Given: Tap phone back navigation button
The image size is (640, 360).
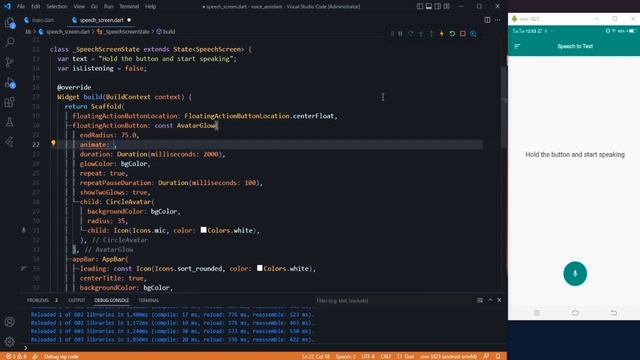Looking at the screenshot, I should [x=613, y=313].
